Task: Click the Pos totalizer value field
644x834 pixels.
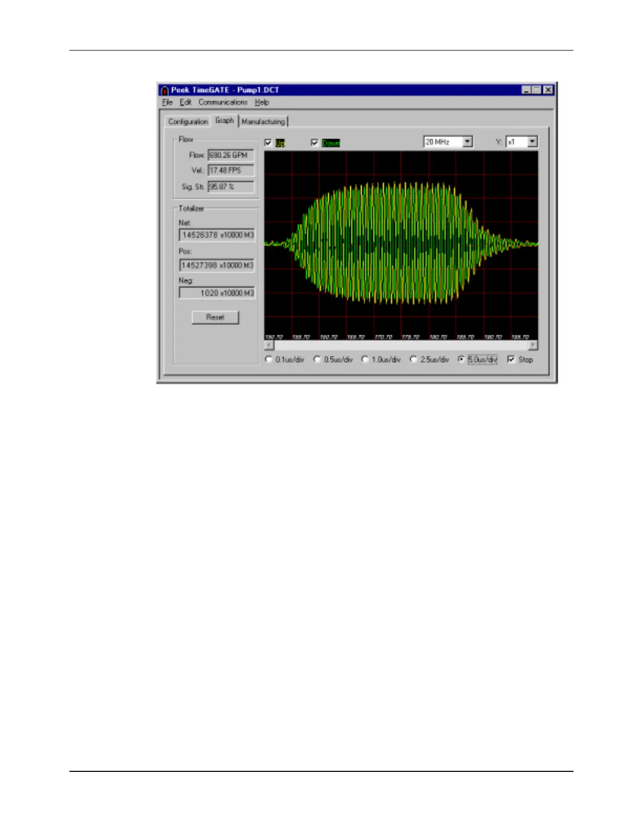Action: (x=217, y=265)
